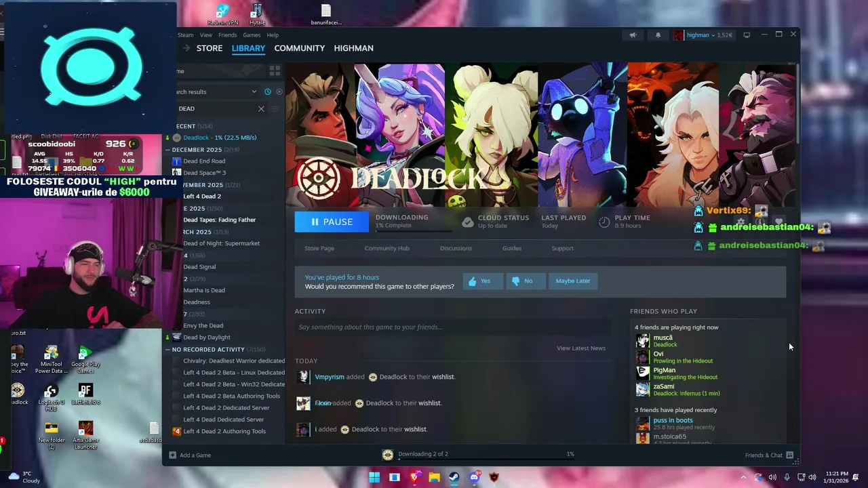
Task: Go to the STORE tab
Action: [x=210, y=48]
